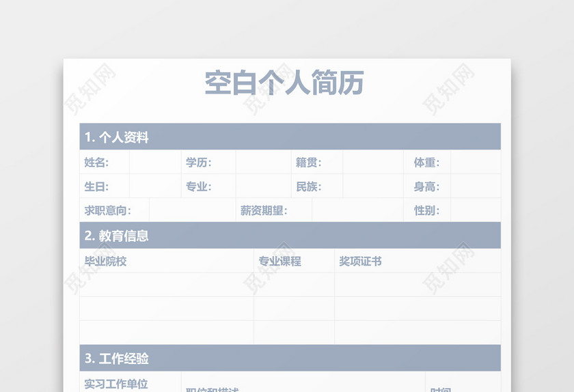Image resolution: width=574 pixels, height=392 pixels.
Task: Click the 奖项证书 column header
Action: (x=418, y=261)
